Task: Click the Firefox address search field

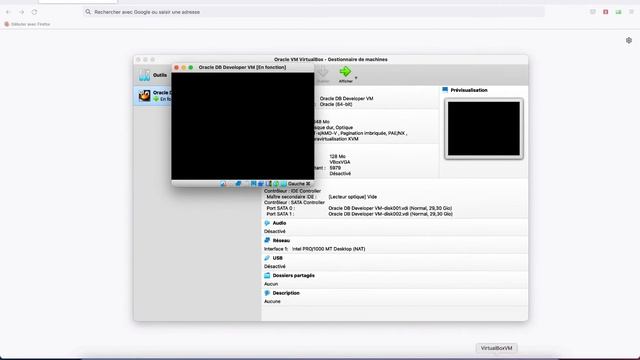Action: coord(314,12)
